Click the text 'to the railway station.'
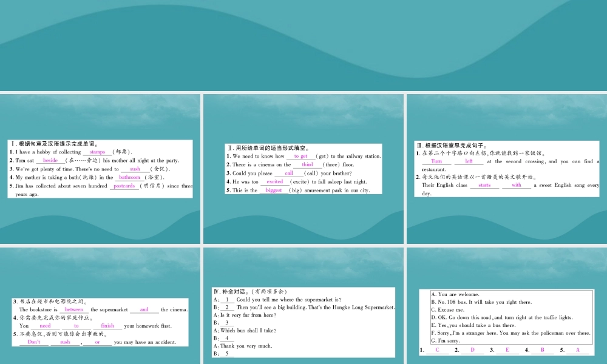Viewport: 607px width, 364px height. tap(356, 156)
